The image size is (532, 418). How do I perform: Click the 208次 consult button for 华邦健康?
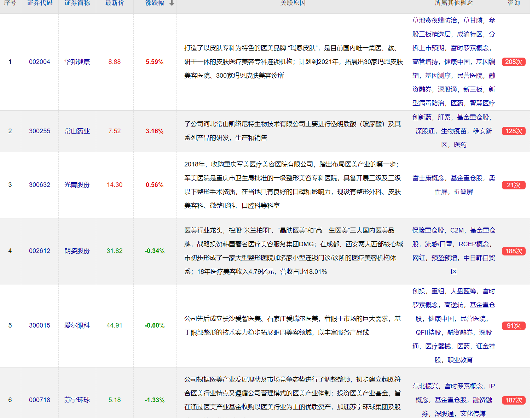[514, 62]
